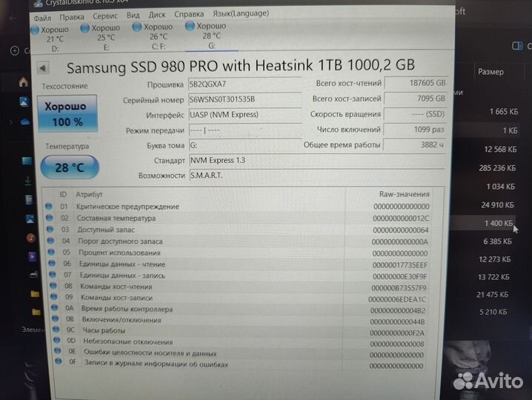The image size is (532, 400).
Task: Click the Стандарт field NVM Express 1.3
Action: point(317,160)
